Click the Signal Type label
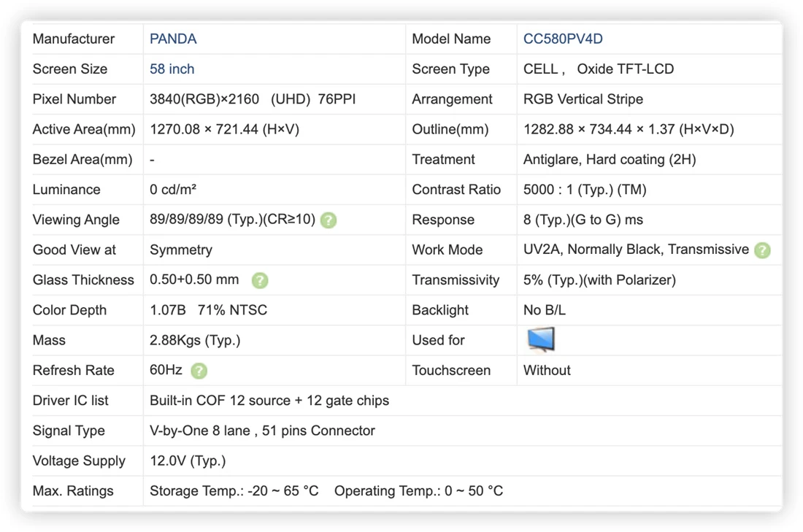The image size is (803, 532). click(69, 431)
